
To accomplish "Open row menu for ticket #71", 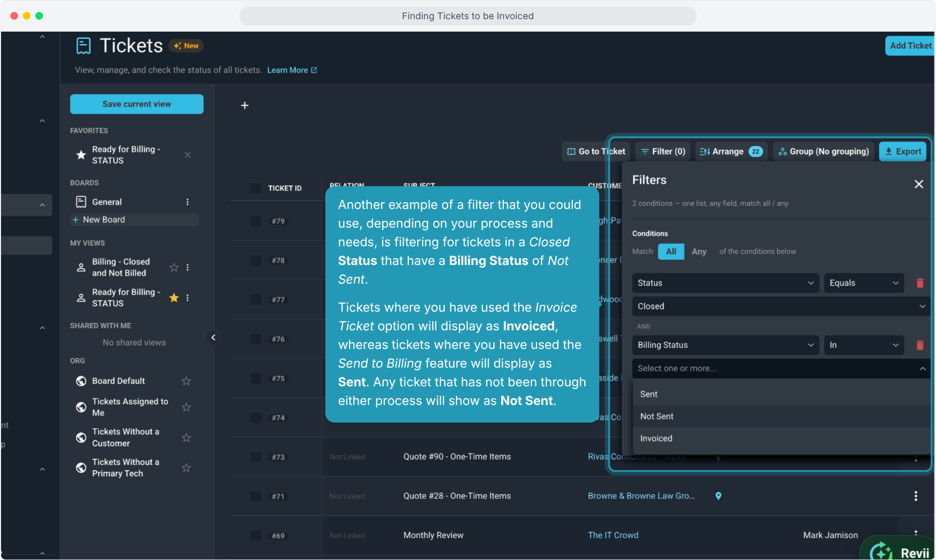I will [916, 496].
